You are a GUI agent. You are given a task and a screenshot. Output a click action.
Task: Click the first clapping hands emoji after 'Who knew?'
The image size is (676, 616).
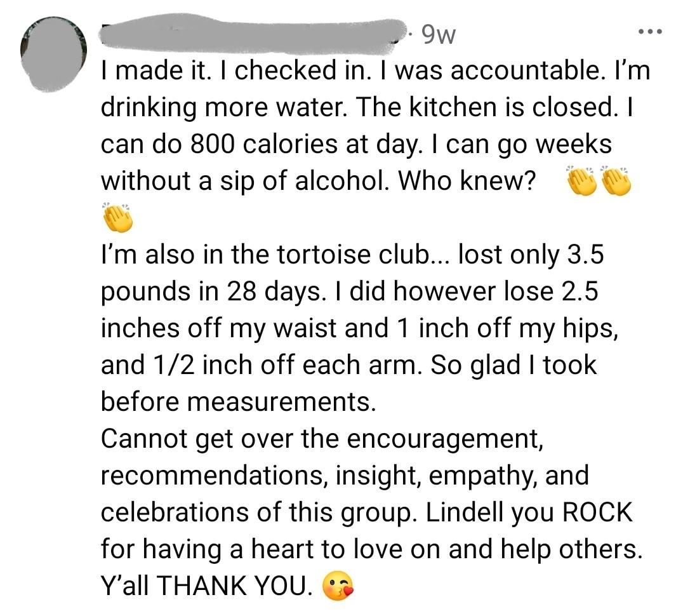point(581,181)
